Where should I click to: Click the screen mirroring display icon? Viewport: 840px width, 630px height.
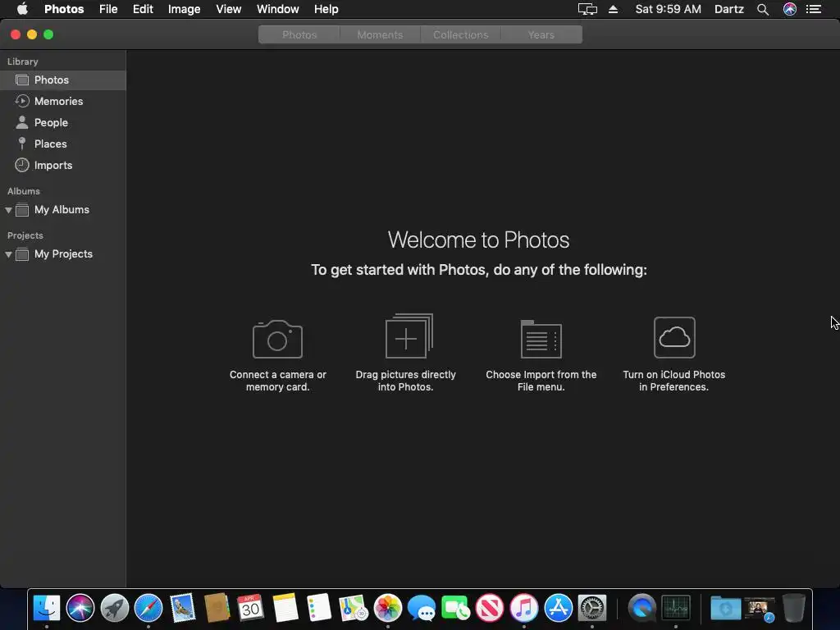[x=587, y=9]
